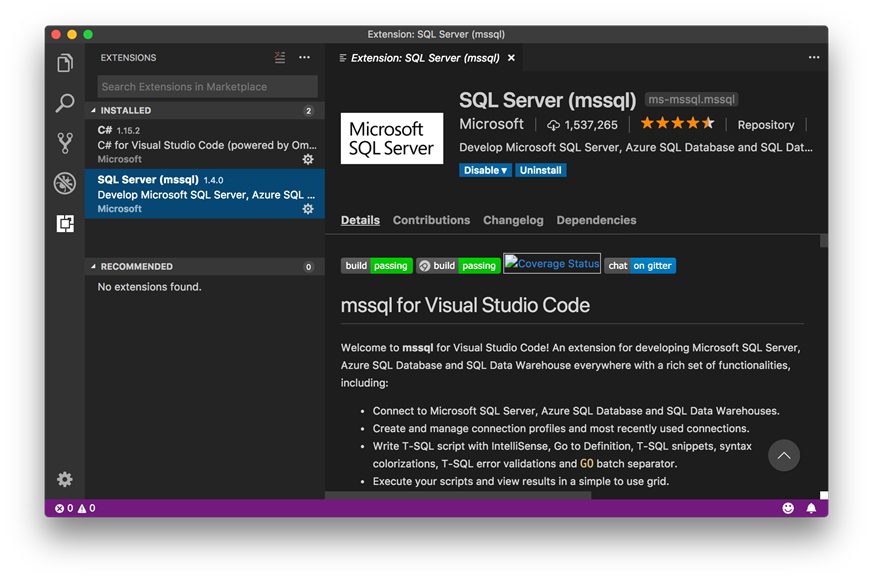Click the errors count in status bar
The height and width of the screenshot is (581, 873).
[64, 508]
